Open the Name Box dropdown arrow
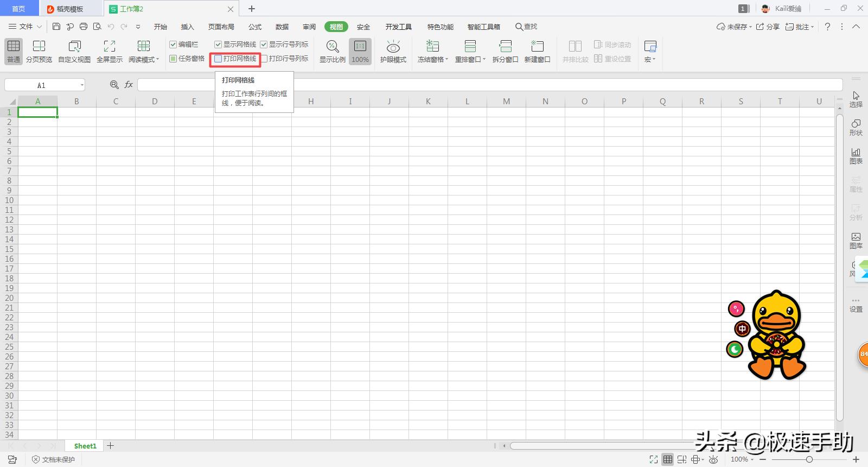 click(x=81, y=85)
